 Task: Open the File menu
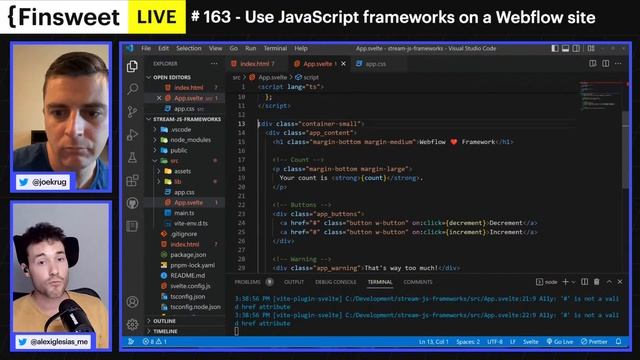click(x=146, y=48)
